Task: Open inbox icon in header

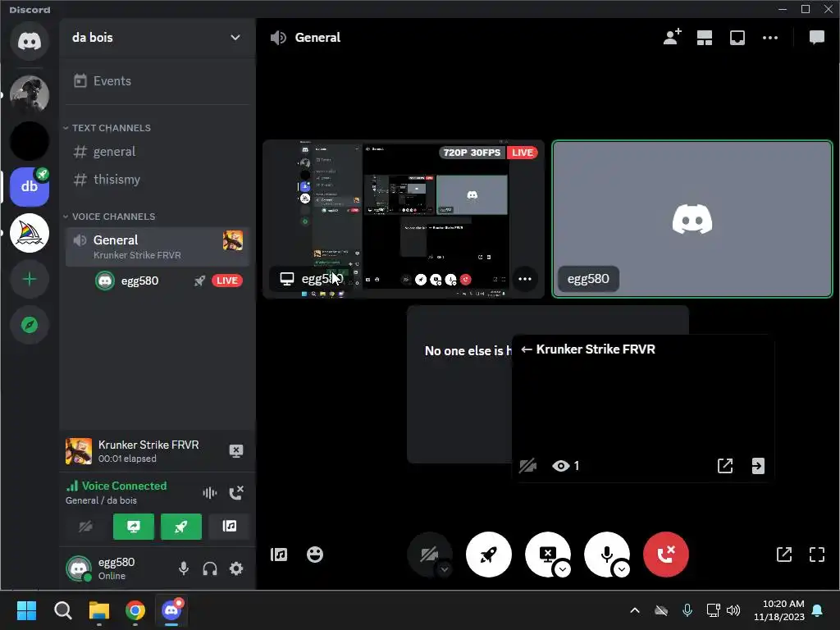Action: coord(737,38)
